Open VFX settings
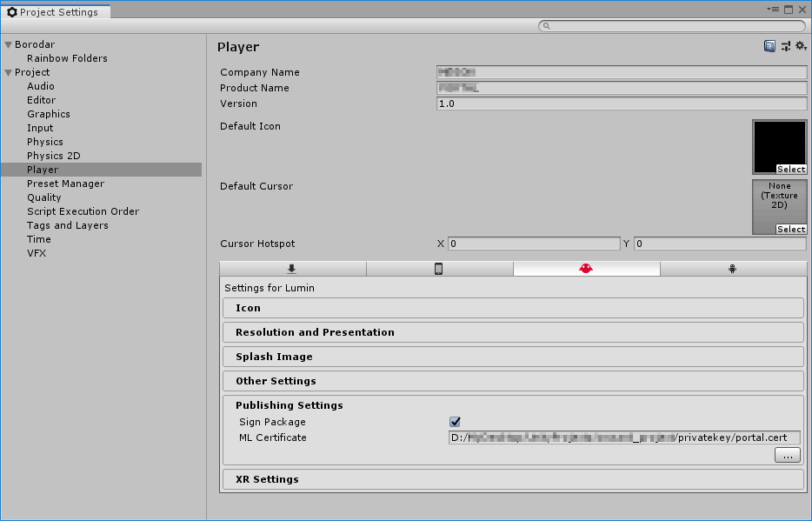 click(37, 253)
